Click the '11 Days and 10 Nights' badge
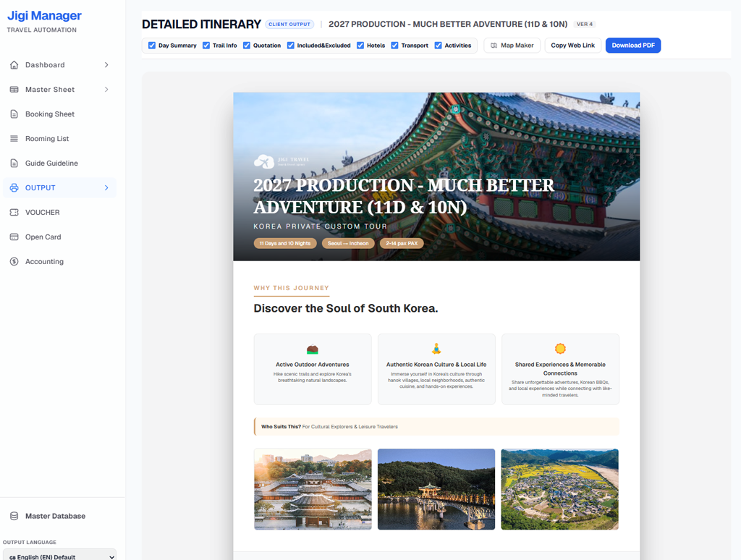Viewport: 741px width, 560px height. (285, 243)
